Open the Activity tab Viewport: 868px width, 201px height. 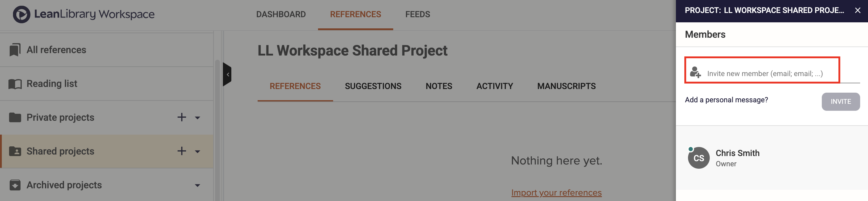(x=495, y=86)
